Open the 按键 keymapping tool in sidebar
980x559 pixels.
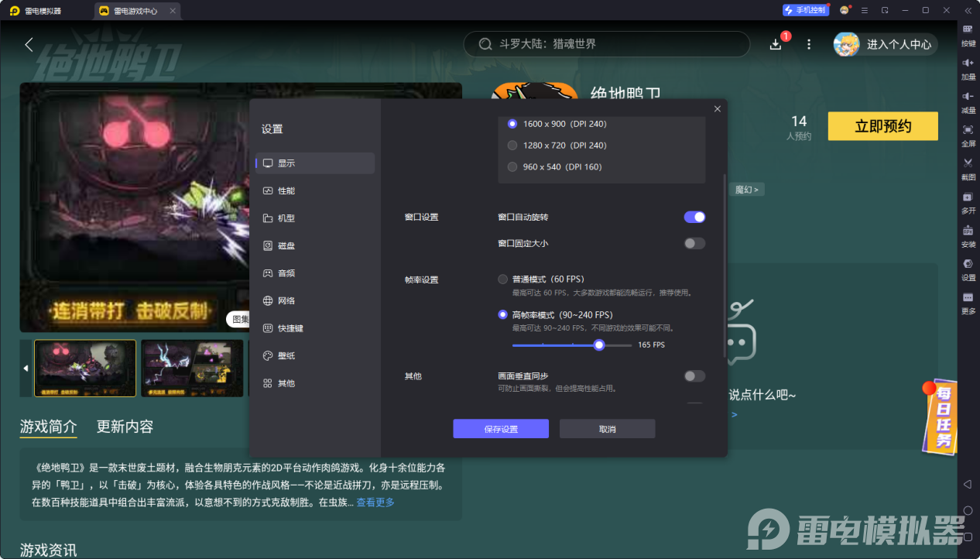click(x=968, y=32)
